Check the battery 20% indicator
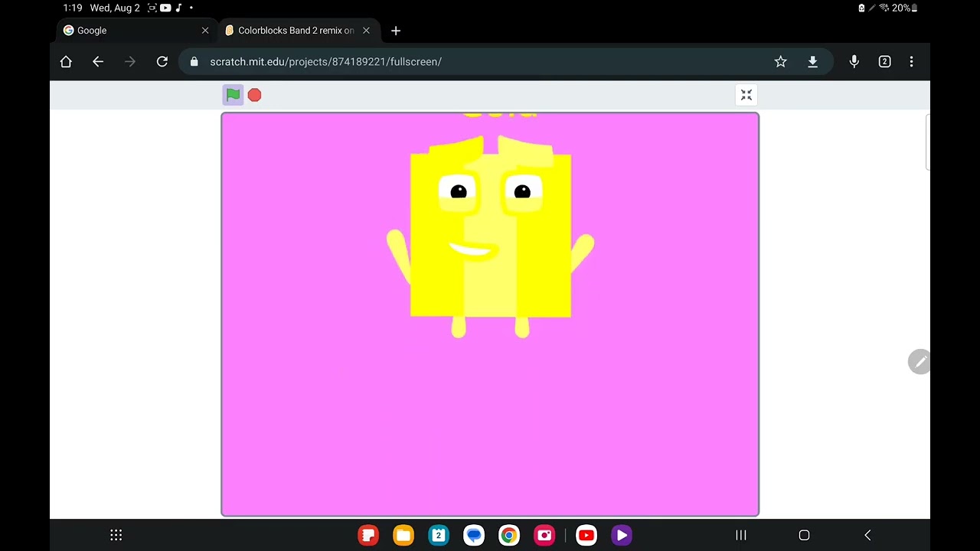Image resolution: width=980 pixels, height=551 pixels. pyautogui.click(x=904, y=8)
